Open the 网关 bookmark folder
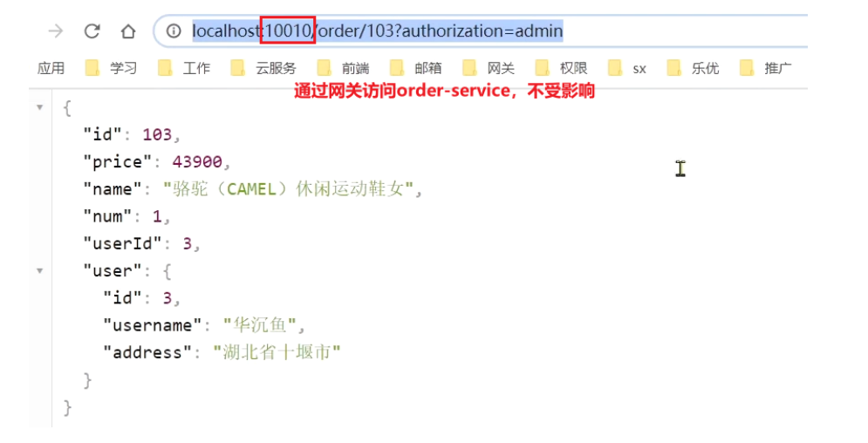Screen dimensions: 868x443 [489, 68]
